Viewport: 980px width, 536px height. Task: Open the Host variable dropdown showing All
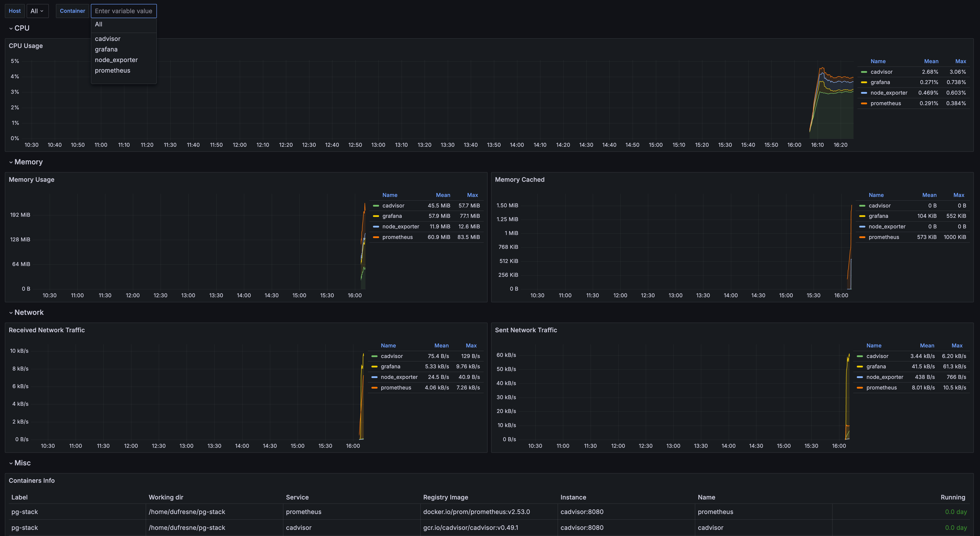[x=37, y=11]
